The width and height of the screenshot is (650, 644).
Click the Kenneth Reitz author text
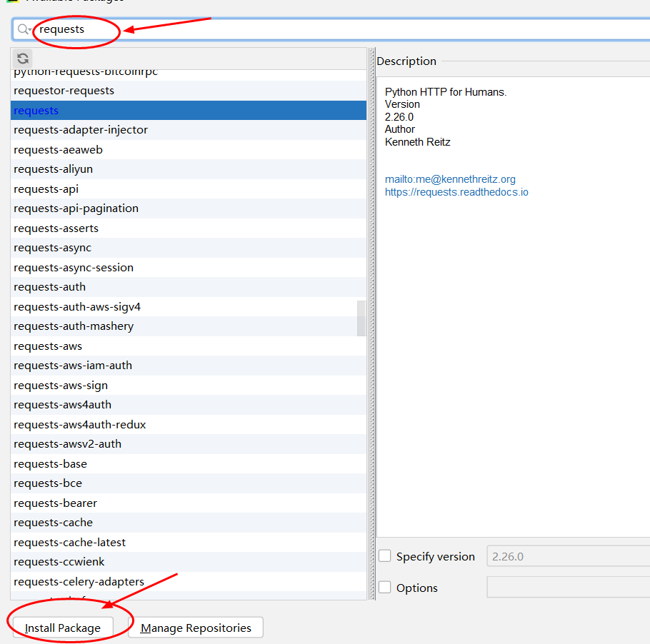[417, 142]
